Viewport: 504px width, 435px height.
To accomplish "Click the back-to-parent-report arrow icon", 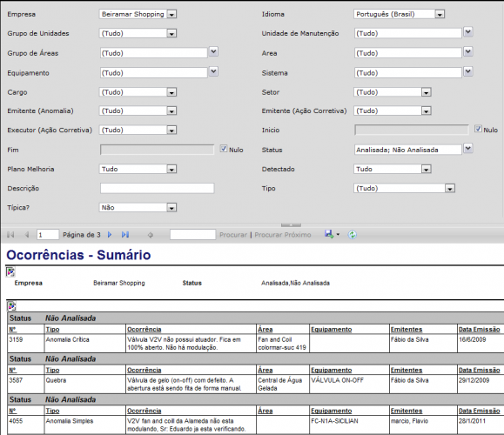I will [x=150, y=235].
